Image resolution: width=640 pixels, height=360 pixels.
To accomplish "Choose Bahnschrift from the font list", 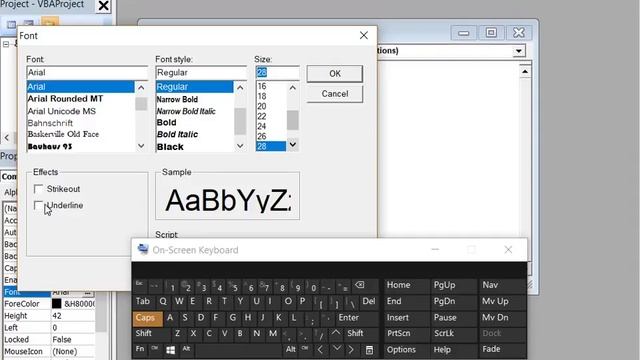I will (50, 123).
